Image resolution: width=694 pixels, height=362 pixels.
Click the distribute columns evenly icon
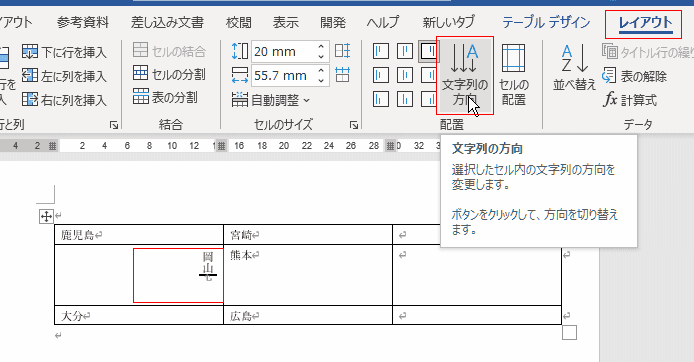pyautogui.click(x=343, y=75)
